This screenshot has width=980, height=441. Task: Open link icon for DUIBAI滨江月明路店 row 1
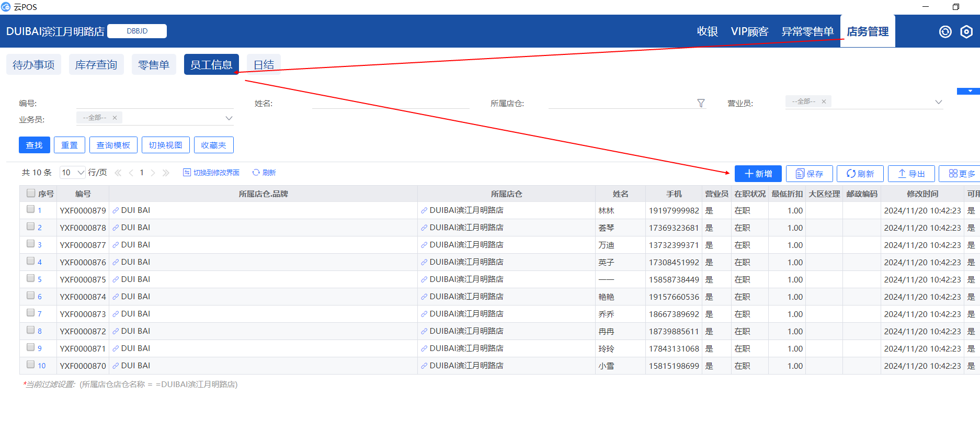click(x=424, y=210)
